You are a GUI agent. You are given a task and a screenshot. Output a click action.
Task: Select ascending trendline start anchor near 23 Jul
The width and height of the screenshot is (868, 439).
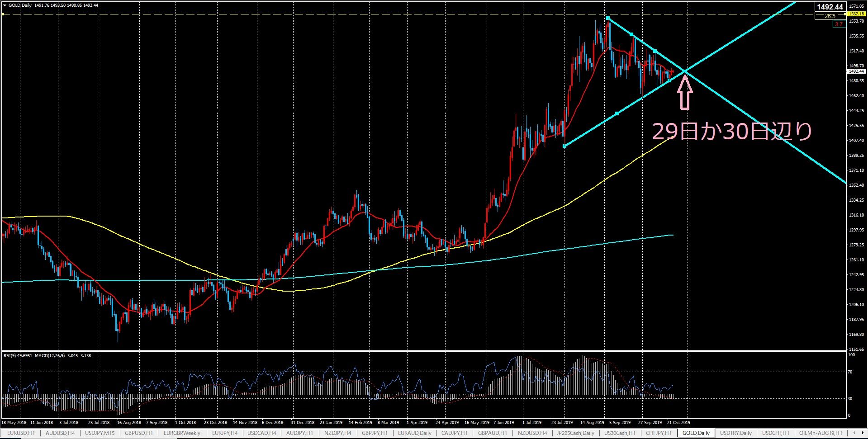[564, 146]
